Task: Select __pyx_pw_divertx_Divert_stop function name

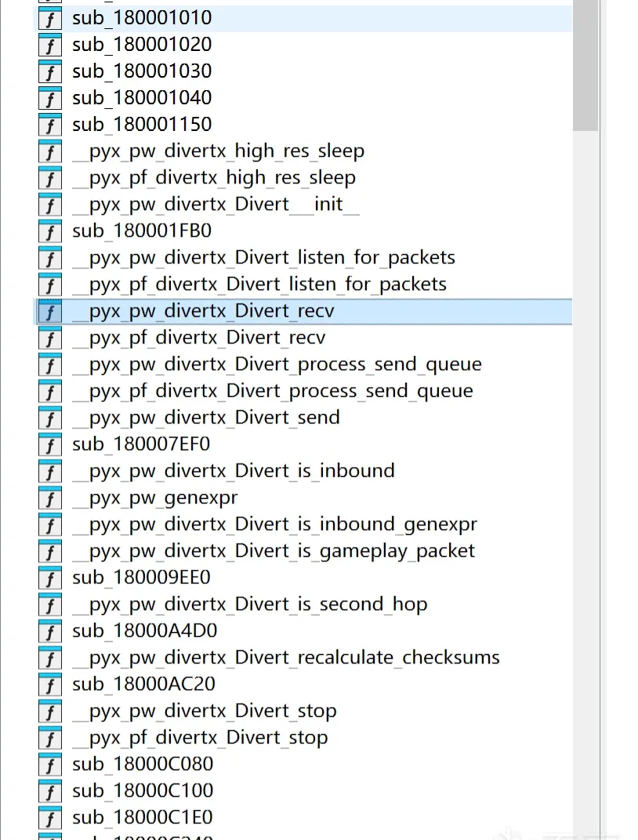Action: pyautogui.click(x=205, y=711)
